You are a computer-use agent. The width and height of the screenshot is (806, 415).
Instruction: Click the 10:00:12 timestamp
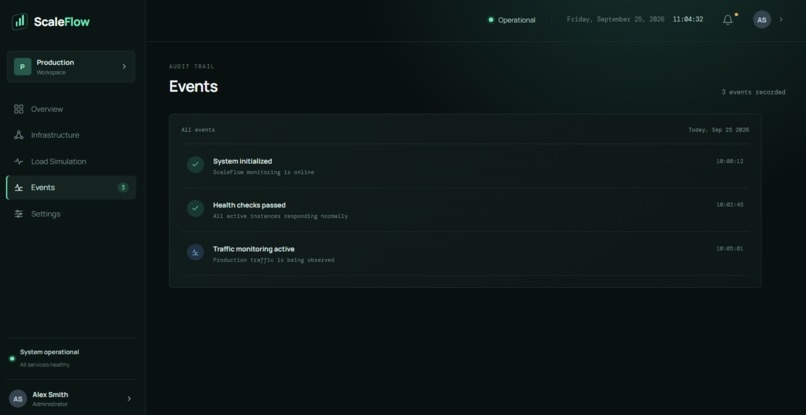[x=730, y=161]
